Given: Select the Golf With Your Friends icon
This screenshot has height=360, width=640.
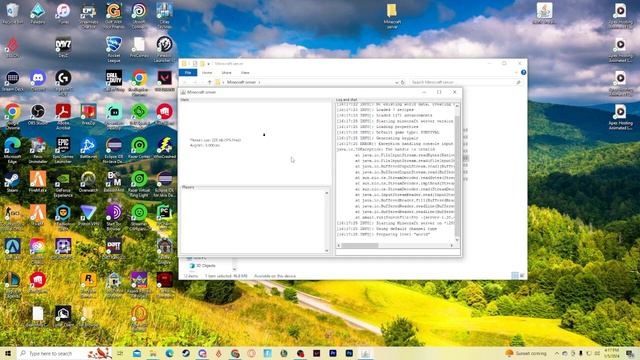Looking at the screenshot, I should point(113,15).
